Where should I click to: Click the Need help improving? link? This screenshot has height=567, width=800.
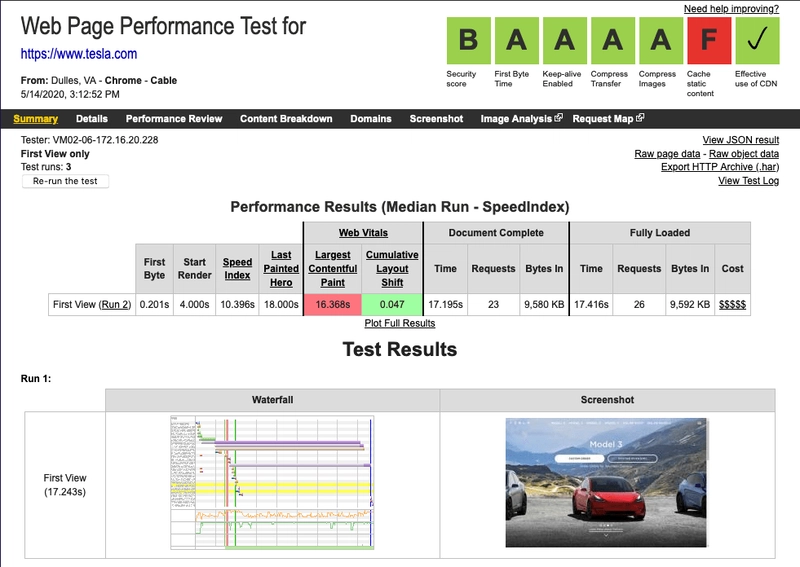point(731,9)
